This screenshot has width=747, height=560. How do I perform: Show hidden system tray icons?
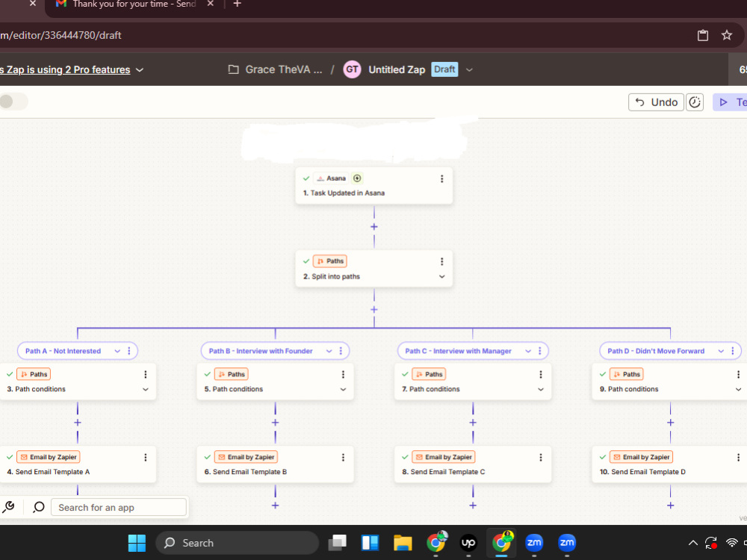pyautogui.click(x=693, y=543)
